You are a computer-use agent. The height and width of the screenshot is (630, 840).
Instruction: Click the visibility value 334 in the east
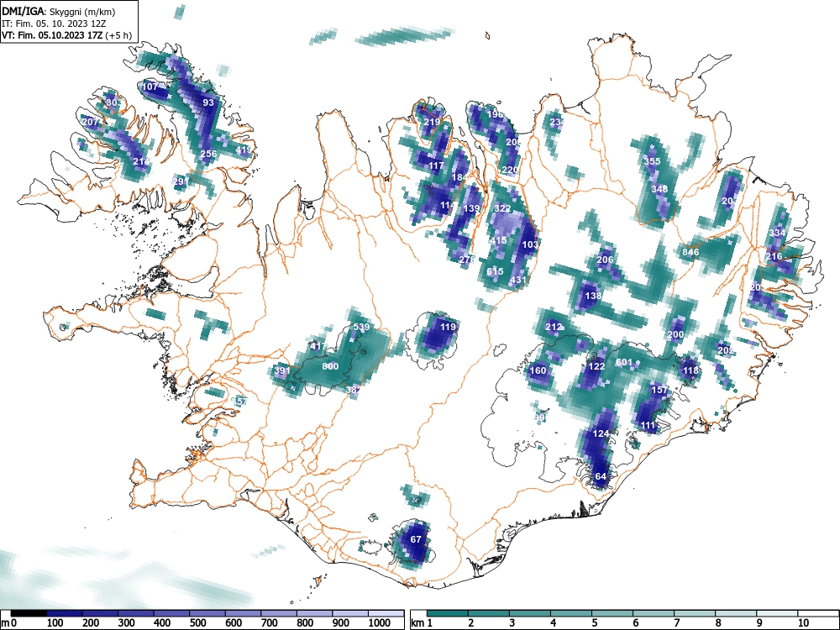pyautogui.click(x=777, y=233)
